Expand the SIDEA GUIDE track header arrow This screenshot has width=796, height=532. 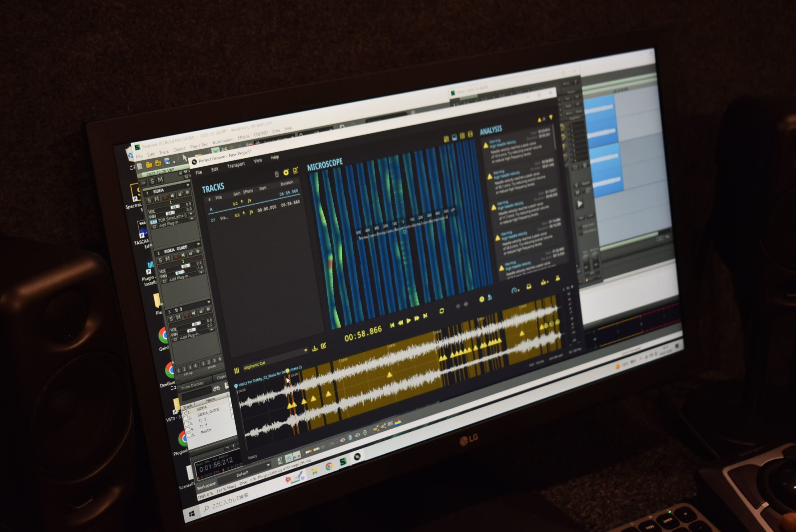pos(198,244)
